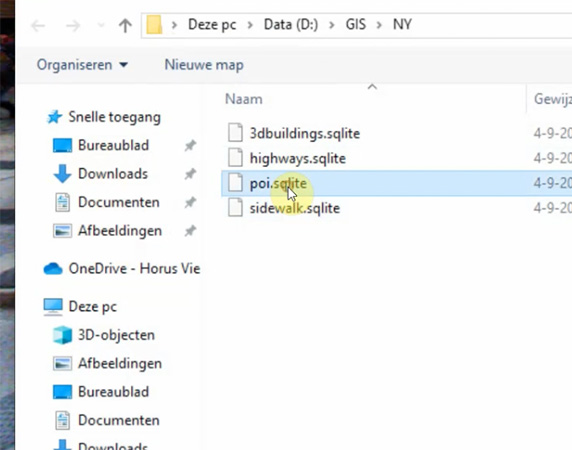Select 'GIS' in address breadcrumb
This screenshot has width=572, height=450.
356,25
